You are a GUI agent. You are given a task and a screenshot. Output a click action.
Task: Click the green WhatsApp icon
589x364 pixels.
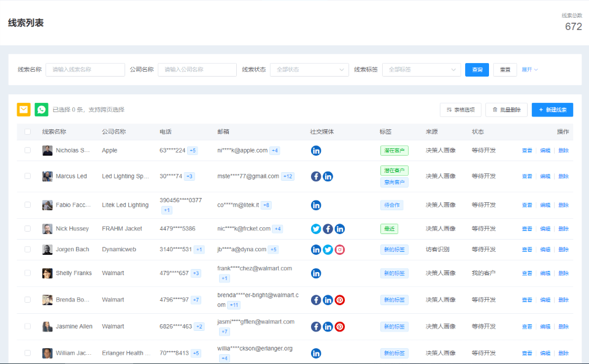[x=41, y=110]
